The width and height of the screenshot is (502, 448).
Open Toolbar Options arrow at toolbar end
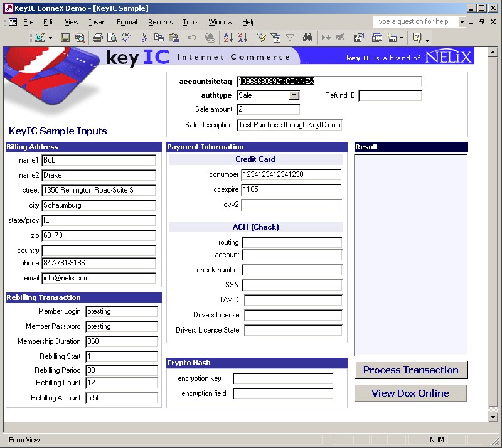428,40
